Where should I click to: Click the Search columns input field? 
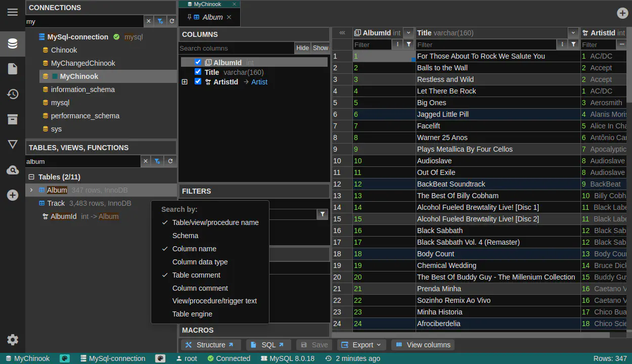(237, 48)
